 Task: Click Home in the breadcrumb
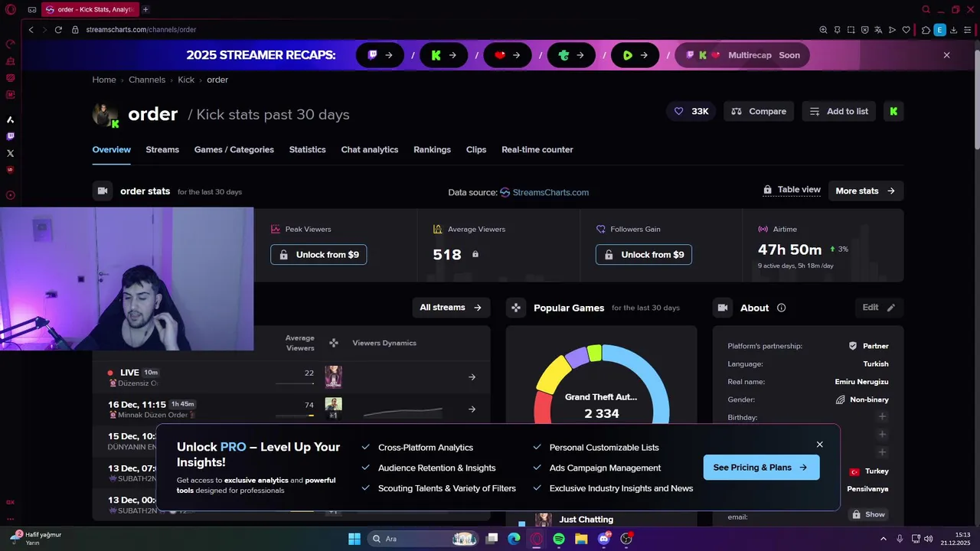click(x=104, y=80)
